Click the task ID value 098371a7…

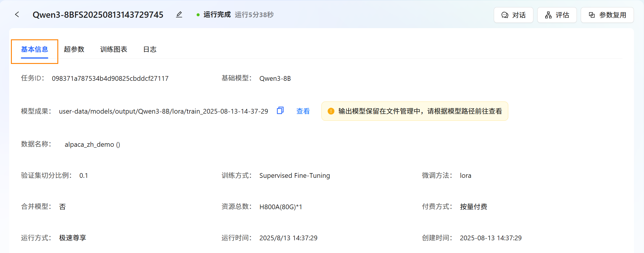pyautogui.click(x=110, y=78)
